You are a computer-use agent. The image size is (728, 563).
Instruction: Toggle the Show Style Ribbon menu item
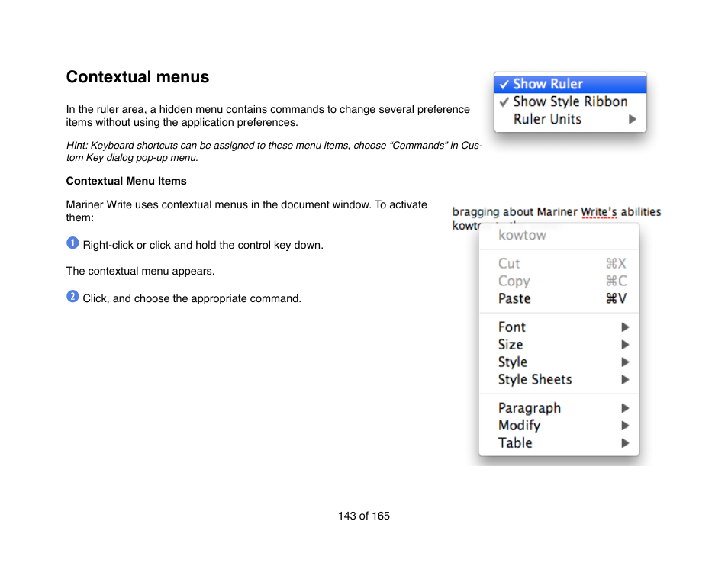point(570,101)
